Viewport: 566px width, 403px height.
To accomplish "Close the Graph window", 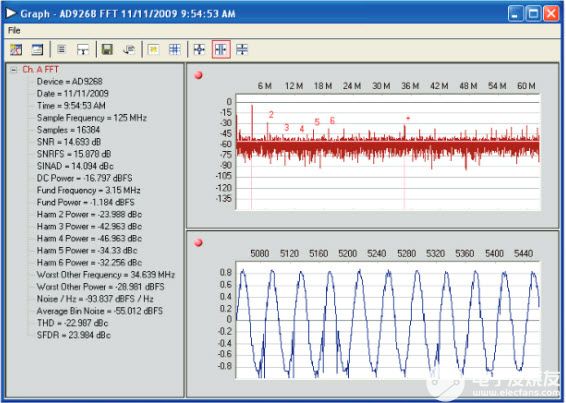I will [x=551, y=14].
